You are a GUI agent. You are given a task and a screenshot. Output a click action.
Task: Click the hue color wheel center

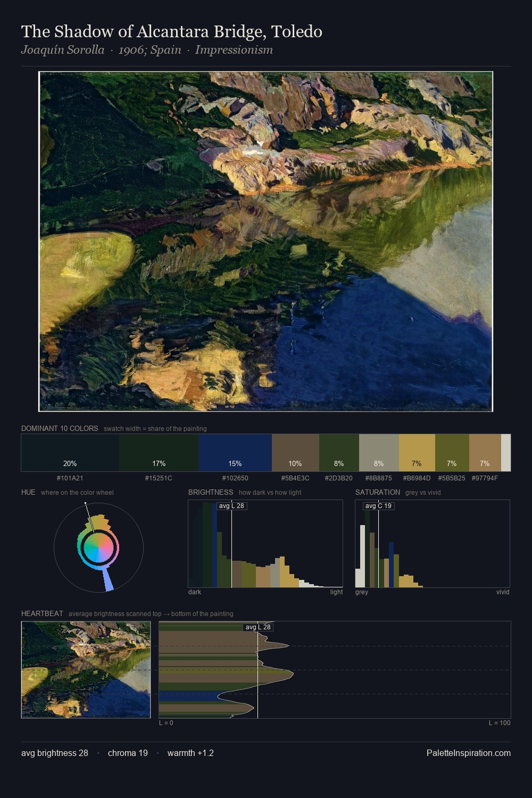[98, 547]
